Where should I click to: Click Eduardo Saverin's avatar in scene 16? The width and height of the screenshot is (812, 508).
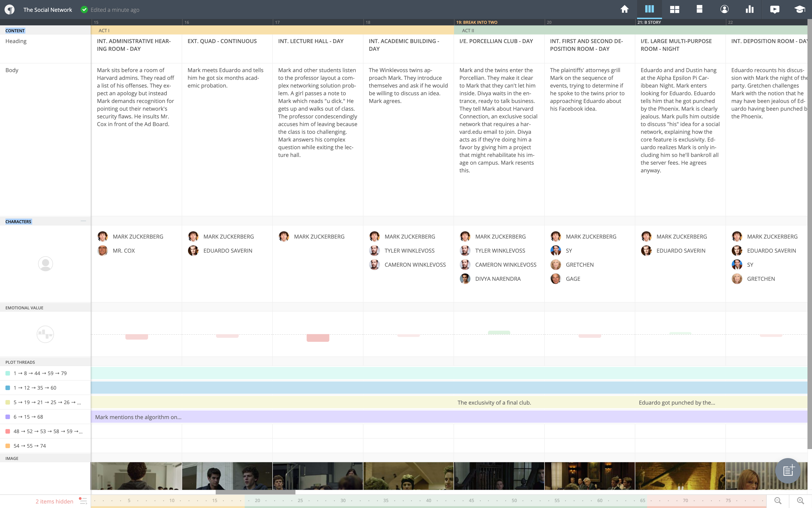pyautogui.click(x=193, y=251)
